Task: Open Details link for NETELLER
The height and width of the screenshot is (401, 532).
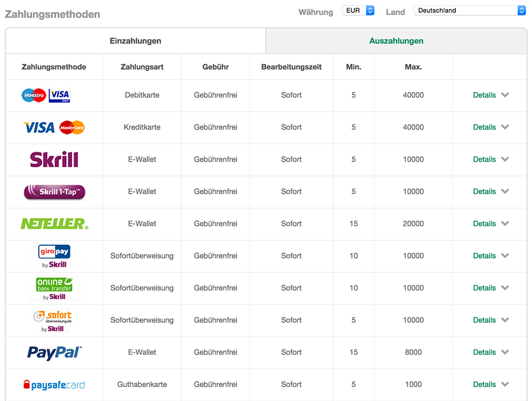Action: click(484, 223)
